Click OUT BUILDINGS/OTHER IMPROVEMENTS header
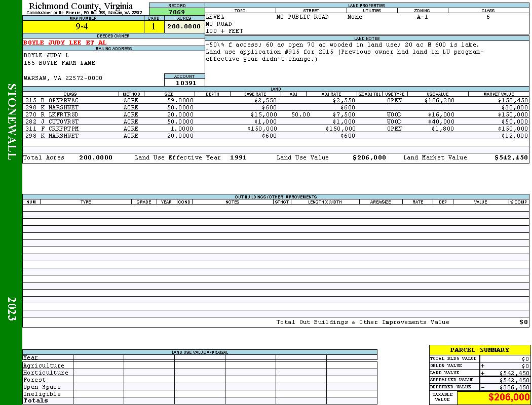 pyautogui.click(x=276, y=197)
